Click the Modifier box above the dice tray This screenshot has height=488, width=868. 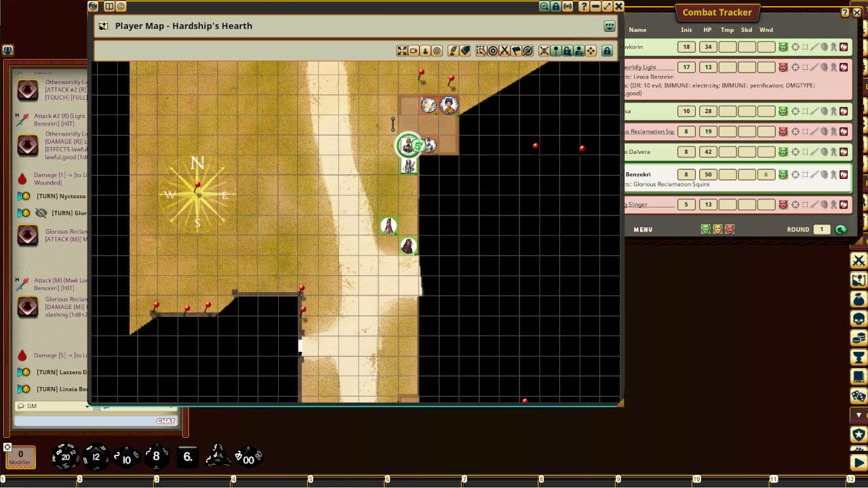point(20,457)
